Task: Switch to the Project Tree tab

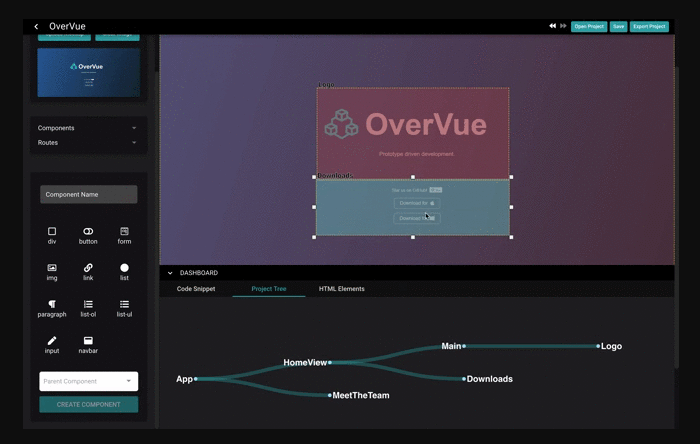Action: click(x=269, y=289)
